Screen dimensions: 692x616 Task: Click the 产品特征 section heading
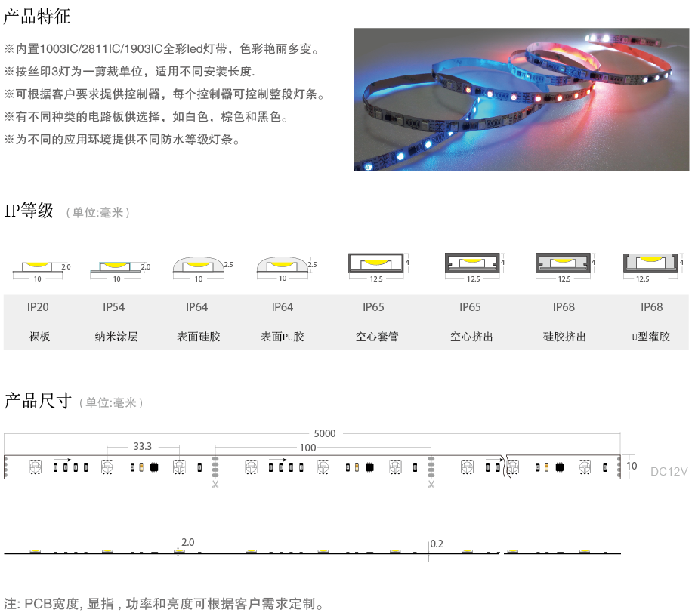click(x=38, y=16)
